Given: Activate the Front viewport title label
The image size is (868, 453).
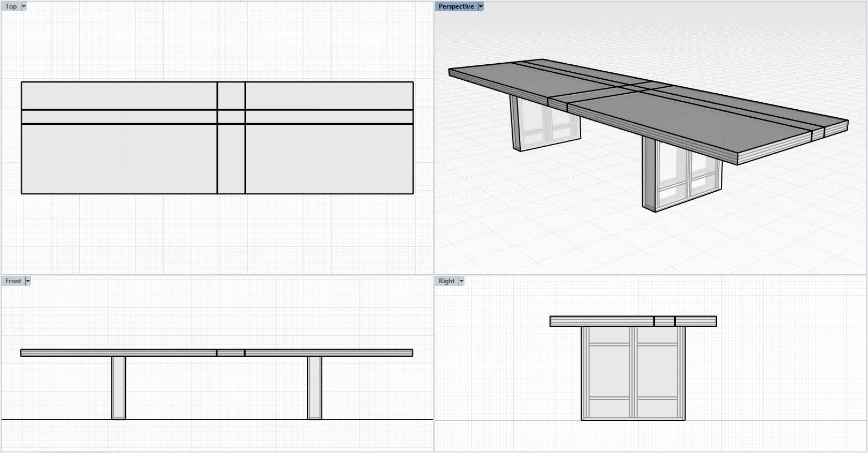Looking at the screenshot, I should point(13,281).
